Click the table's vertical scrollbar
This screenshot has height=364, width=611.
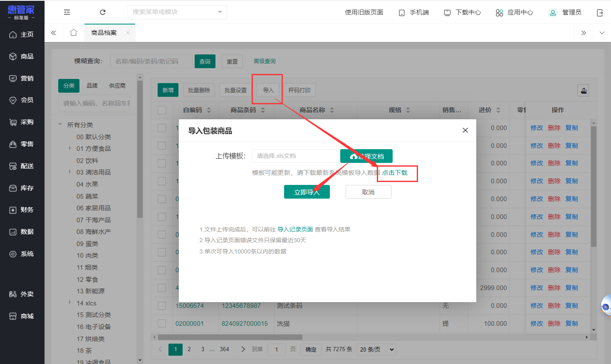[x=594, y=187]
